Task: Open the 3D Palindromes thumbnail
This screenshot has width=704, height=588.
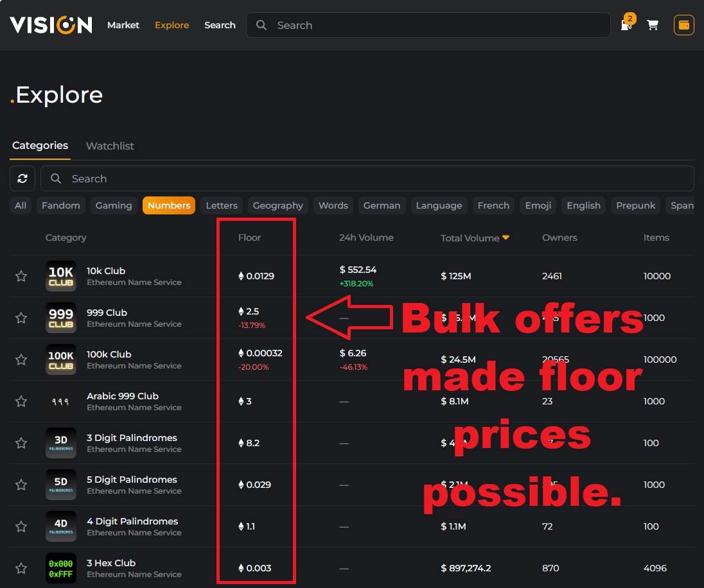Action: coord(61,443)
